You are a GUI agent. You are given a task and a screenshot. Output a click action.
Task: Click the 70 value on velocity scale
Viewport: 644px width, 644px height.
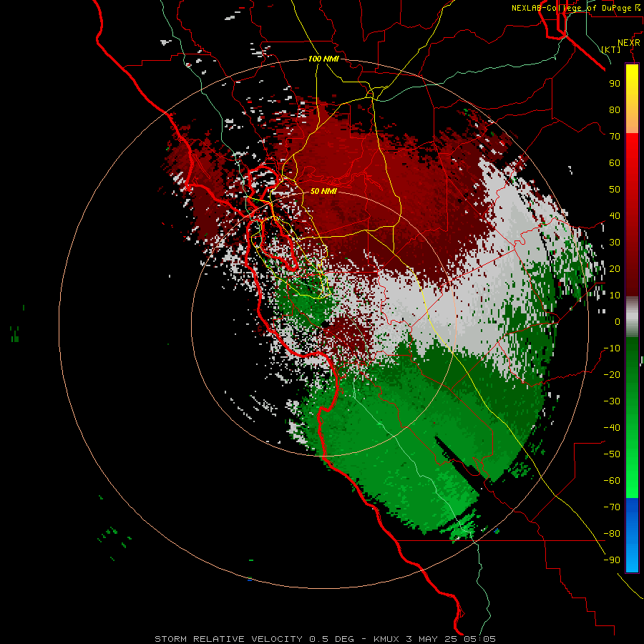tap(615, 137)
